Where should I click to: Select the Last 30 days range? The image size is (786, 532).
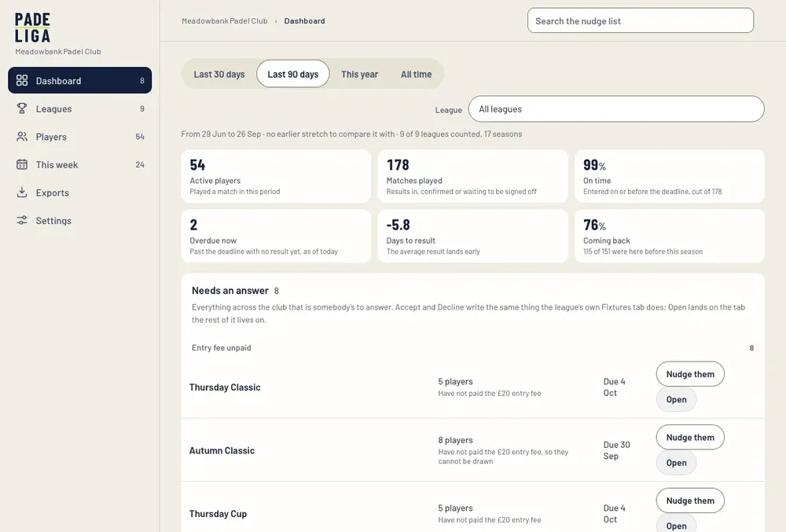(219, 74)
